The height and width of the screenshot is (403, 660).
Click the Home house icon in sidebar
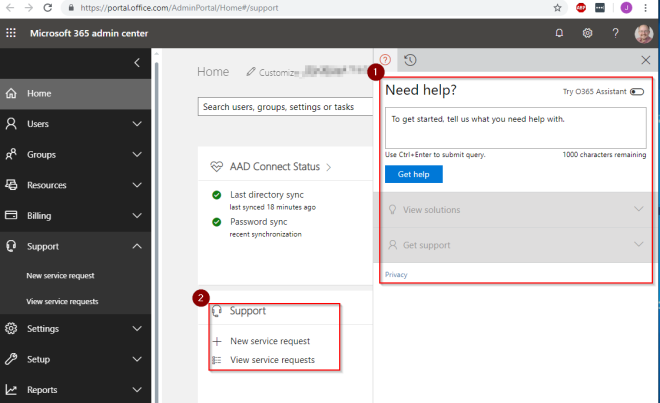(x=11, y=93)
